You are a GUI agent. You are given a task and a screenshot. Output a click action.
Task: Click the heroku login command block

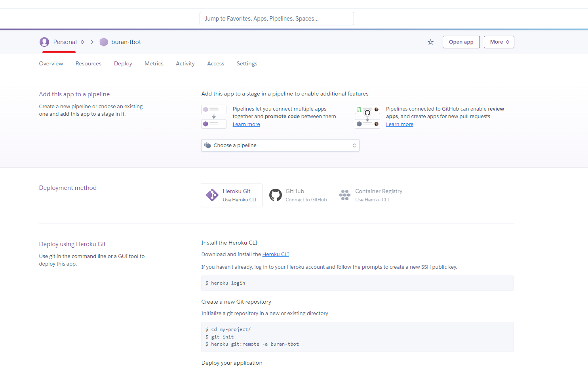(x=358, y=283)
